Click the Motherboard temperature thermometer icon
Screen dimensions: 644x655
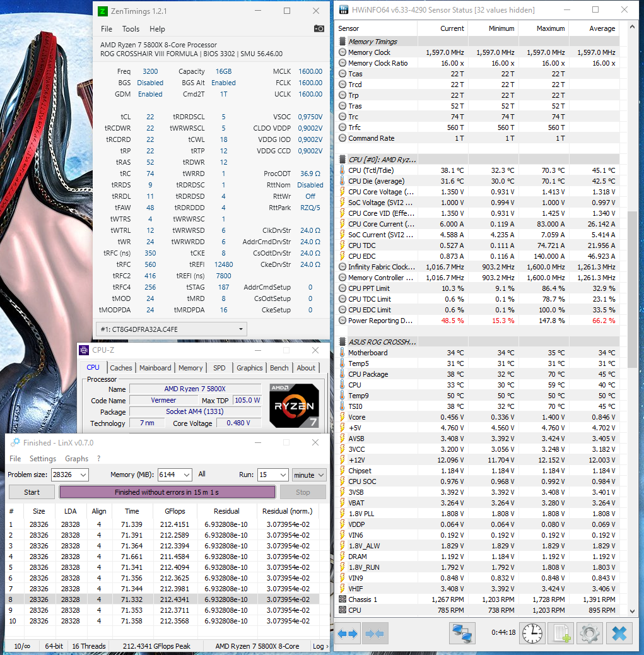[342, 353]
